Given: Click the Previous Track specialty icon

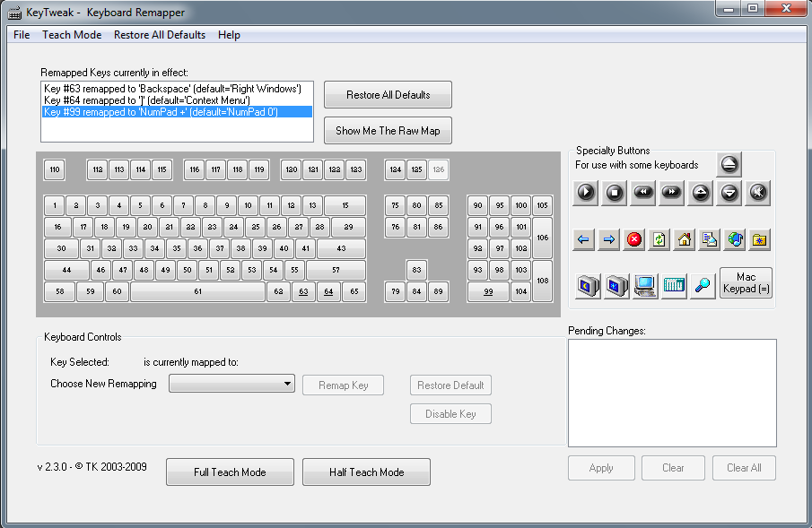Looking at the screenshot, I should click(x=642, y=193).
